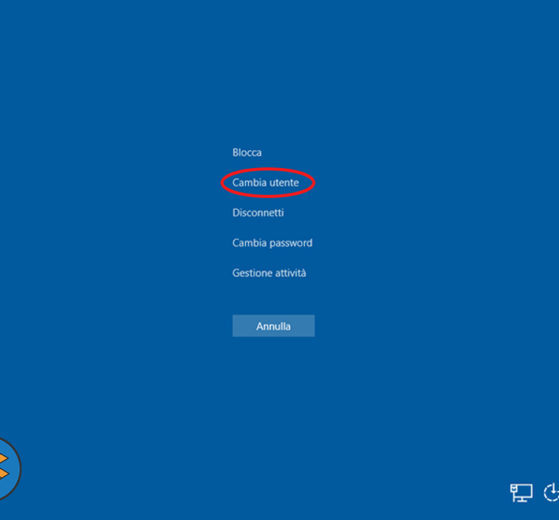559x520 pixels.
Task: Sign out using Disconnetti link
Action: [x=258, y=213]
